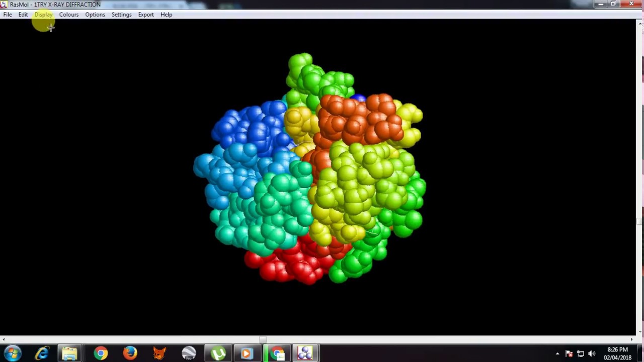Click the vertical scrollbar thumb
Viewport: 644px width, 362px height.
(x=640, y=221)
